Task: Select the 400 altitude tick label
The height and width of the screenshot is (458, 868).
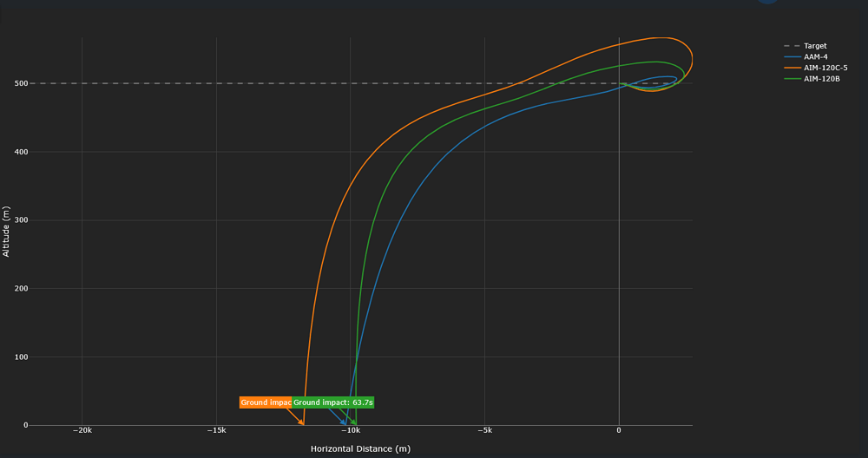Action: (21, 153)
